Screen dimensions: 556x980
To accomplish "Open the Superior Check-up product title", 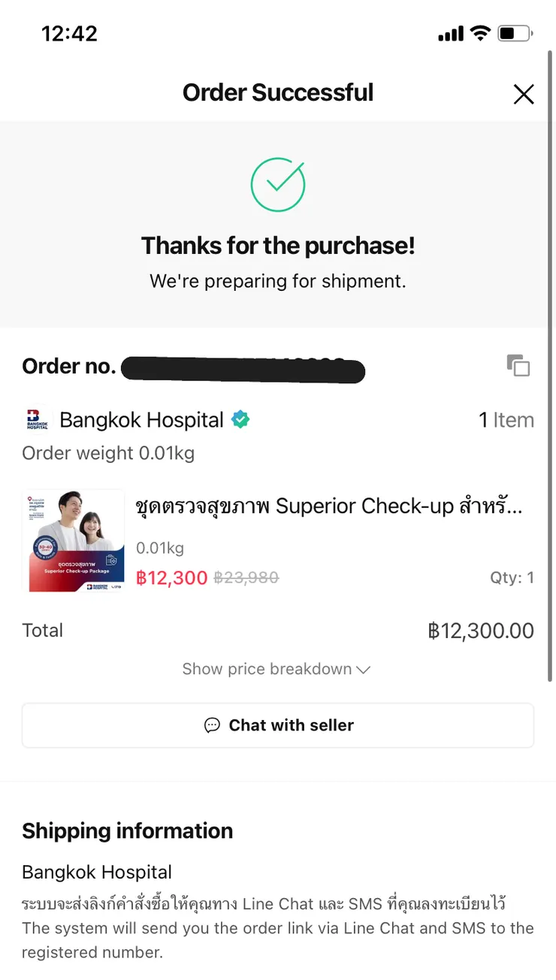I will 328,506.
